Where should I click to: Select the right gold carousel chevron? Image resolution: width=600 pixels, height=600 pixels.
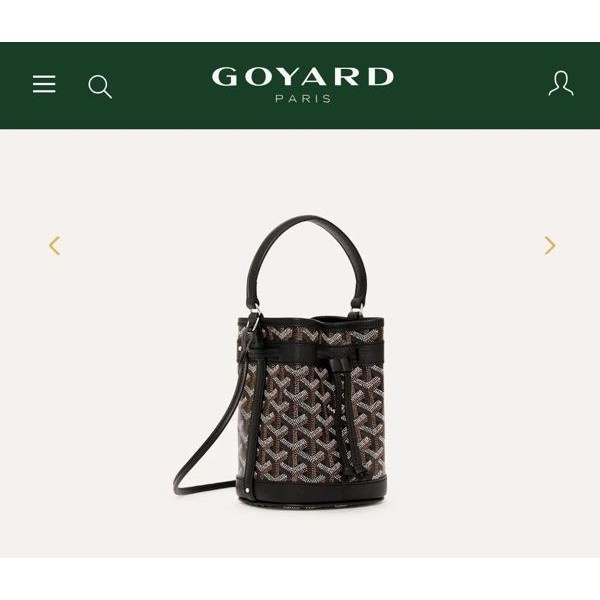point(550,245)
